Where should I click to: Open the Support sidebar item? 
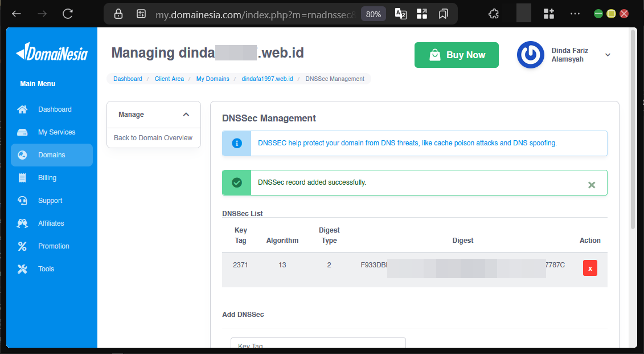pos(52,201)
